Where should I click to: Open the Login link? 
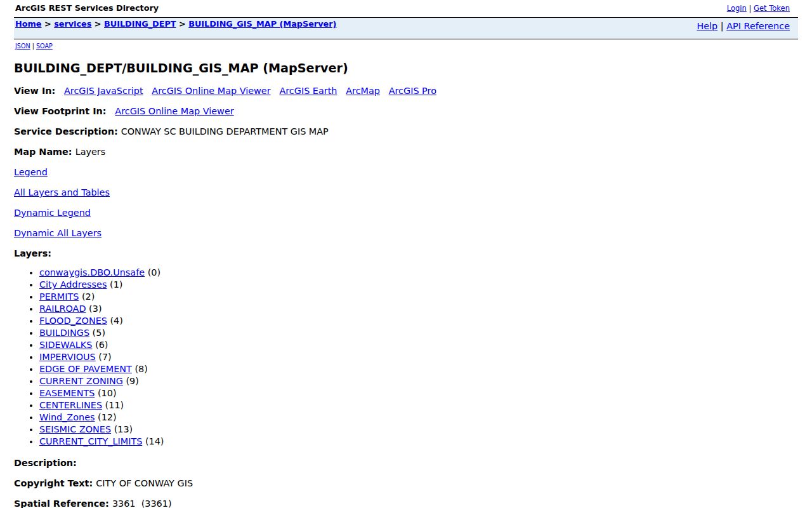(736, 8)
